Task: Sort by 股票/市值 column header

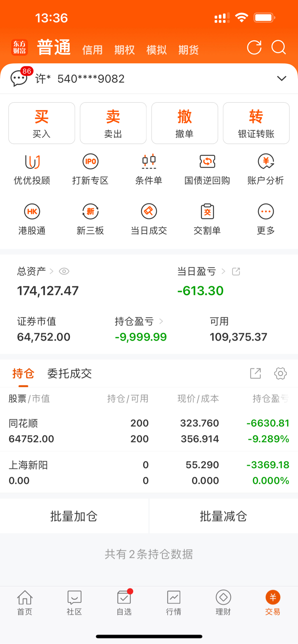Action: pos(29,399)
